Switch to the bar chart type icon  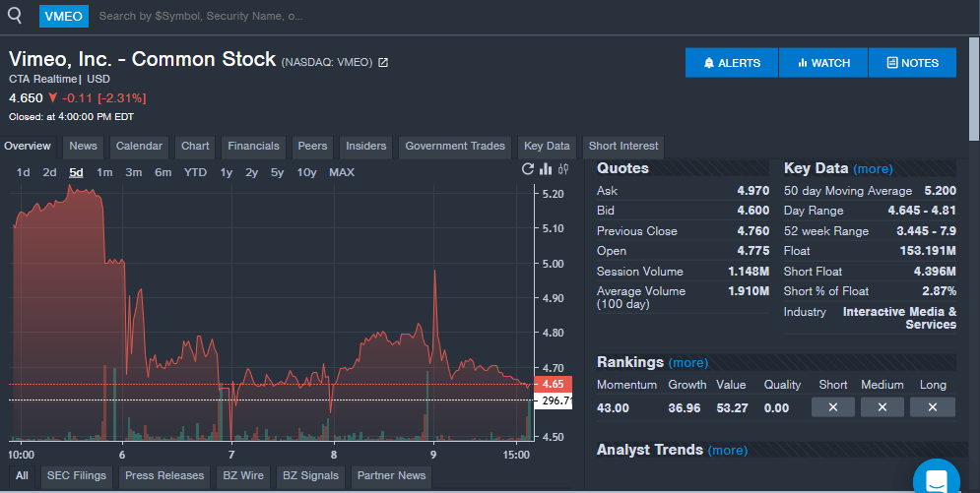point(546,169)
